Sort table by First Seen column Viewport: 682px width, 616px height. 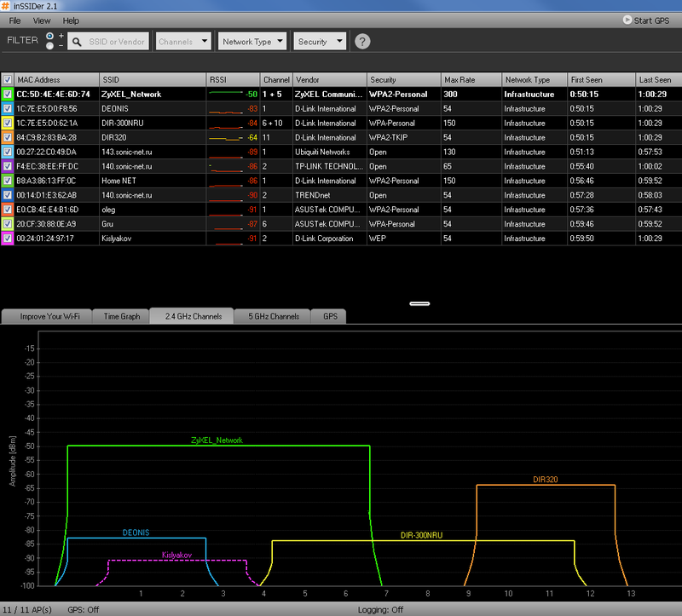click(x=601, y=79)
